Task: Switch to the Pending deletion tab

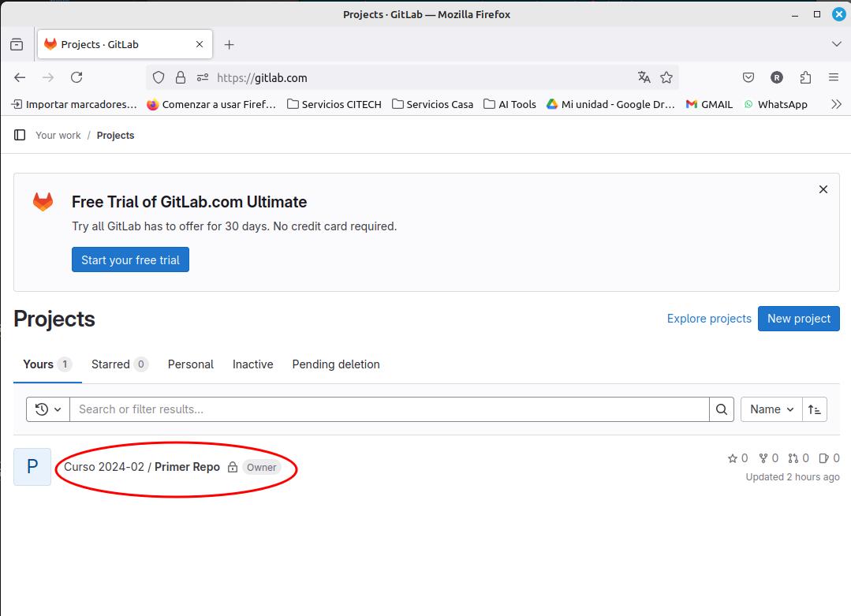Action: [x=336, y=364]
